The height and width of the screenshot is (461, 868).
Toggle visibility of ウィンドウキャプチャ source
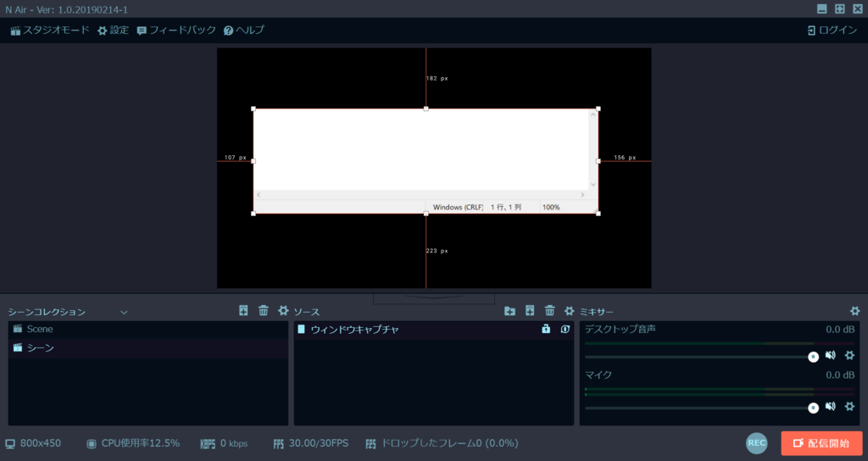pyautogui.click(x=565, y=329)
